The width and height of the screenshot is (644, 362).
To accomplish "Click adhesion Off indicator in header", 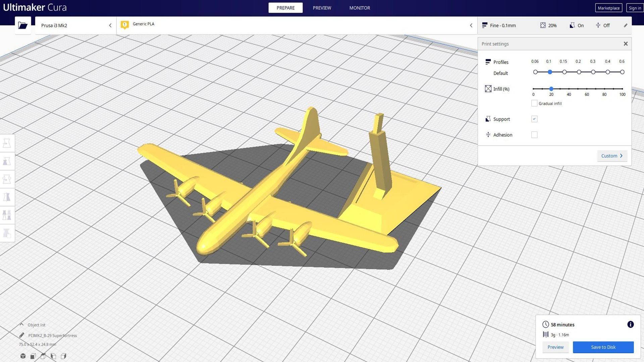I will [x=602, y=25].
